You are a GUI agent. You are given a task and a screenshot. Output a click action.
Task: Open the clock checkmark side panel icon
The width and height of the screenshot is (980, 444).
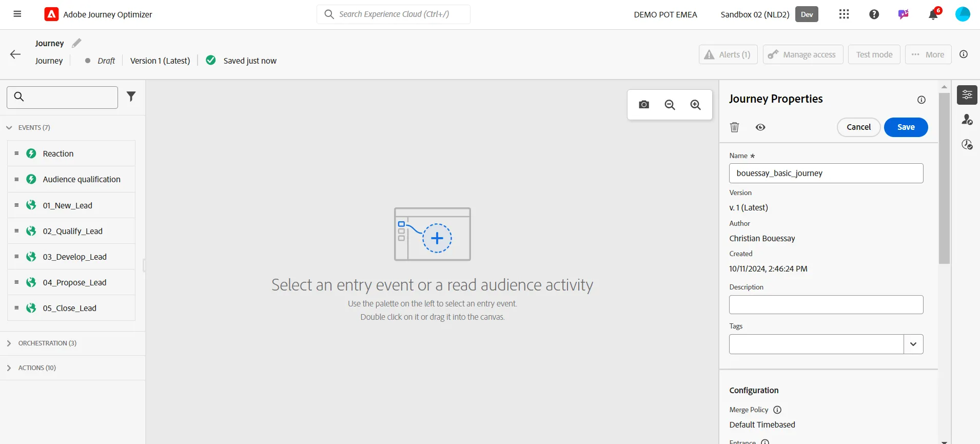(967, 145)
